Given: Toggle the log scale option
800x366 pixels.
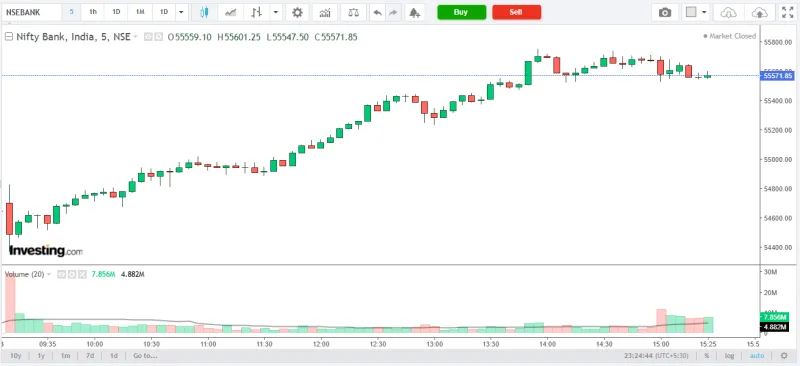Looking at the screenshot, I should click(730, 356).
